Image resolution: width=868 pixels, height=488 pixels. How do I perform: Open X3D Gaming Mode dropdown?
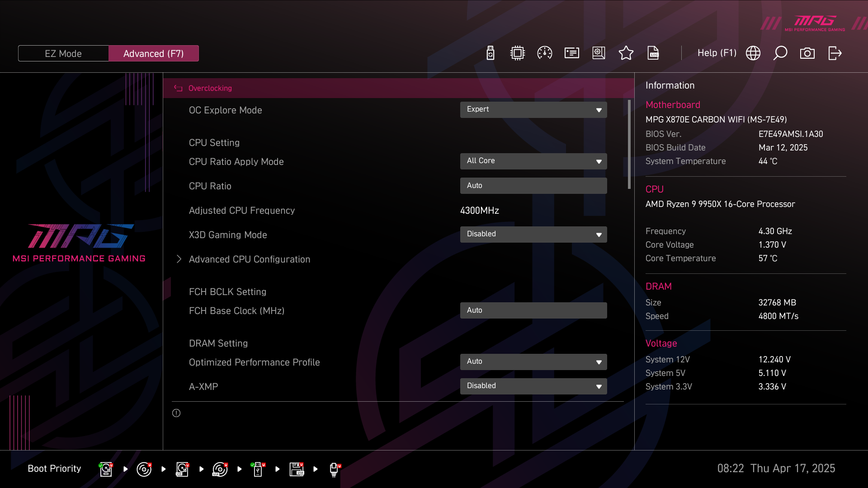533,235
